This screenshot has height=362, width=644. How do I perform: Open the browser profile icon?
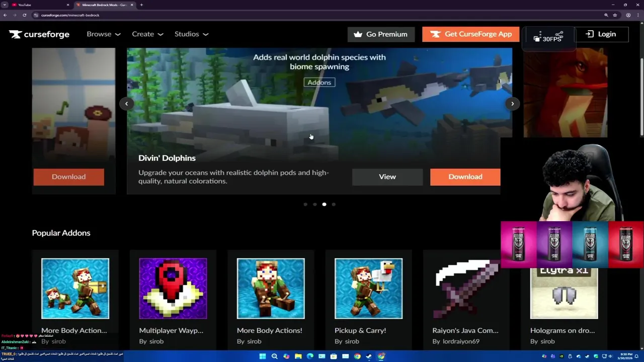[628, 15]
